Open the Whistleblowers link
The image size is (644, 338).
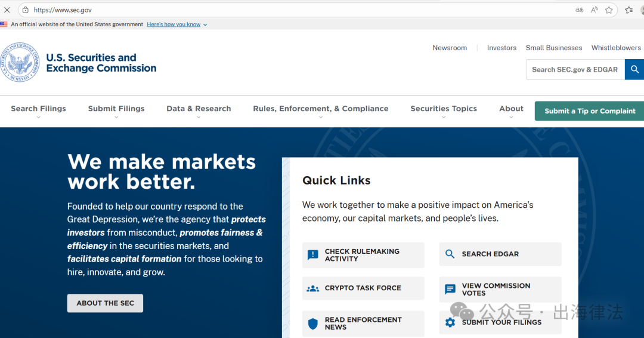pyautogui.click(x=616, y=48)
